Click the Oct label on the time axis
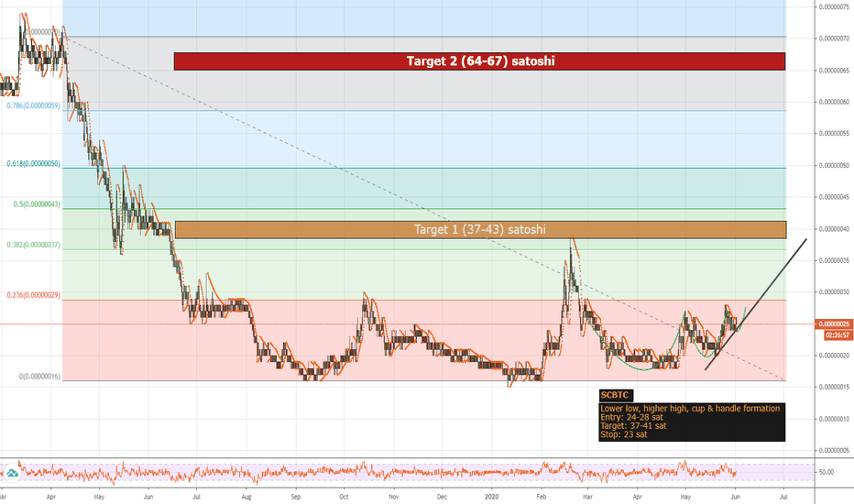The image size is (854, 504). 344,497
